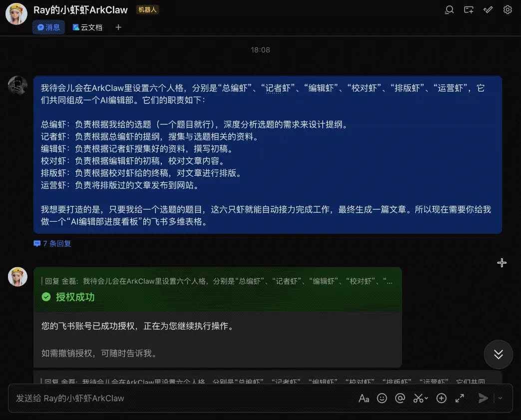
Task: Open the 7 条回复 reply thread
Action: (x=51, y=243)
